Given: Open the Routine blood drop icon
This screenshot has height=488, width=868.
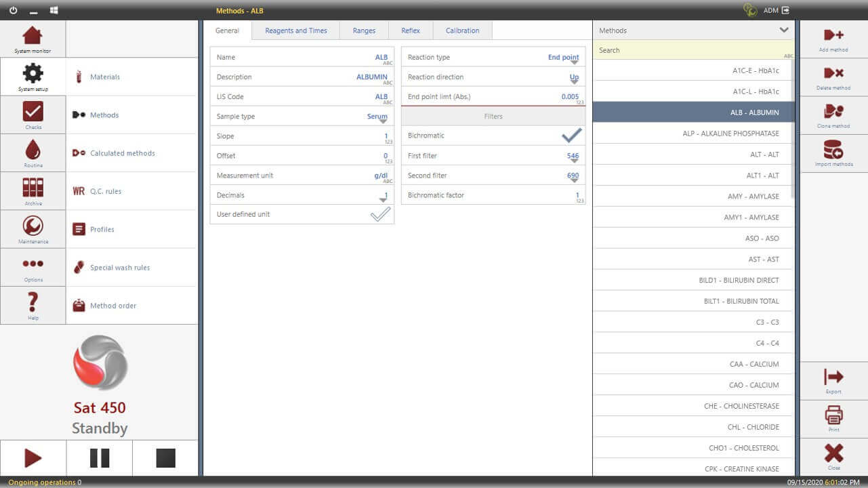Looking at the screenshot, I should tap(33, 149).
